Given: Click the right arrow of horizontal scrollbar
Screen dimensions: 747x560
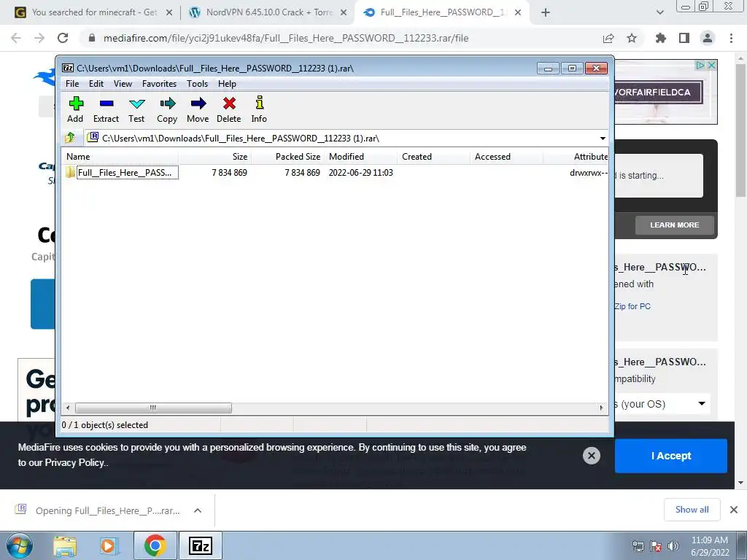Looking at the screenshot, I should (x=601, y=408).
